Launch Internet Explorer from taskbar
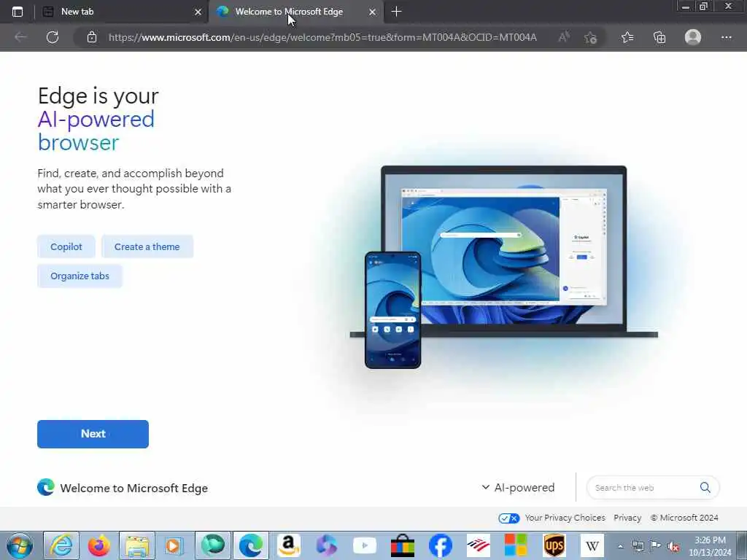The width and height of the screenshot is (747, 560). coord(61,545)
